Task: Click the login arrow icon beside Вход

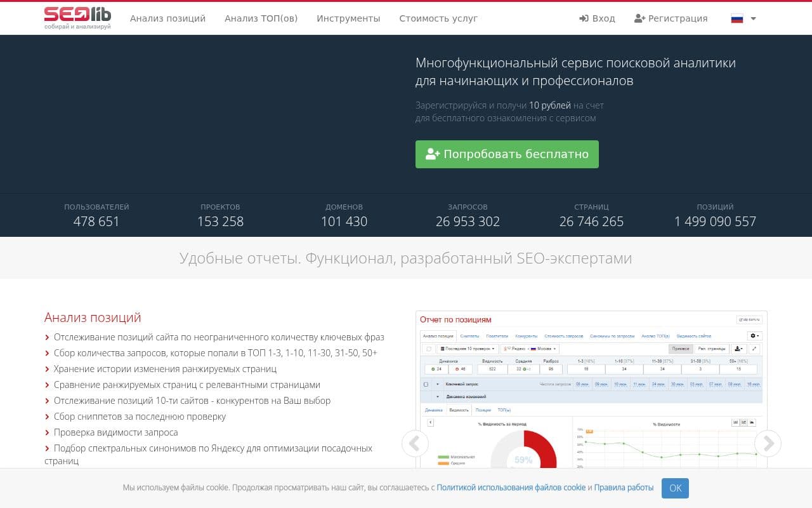Action: click(x=584, y=18)
